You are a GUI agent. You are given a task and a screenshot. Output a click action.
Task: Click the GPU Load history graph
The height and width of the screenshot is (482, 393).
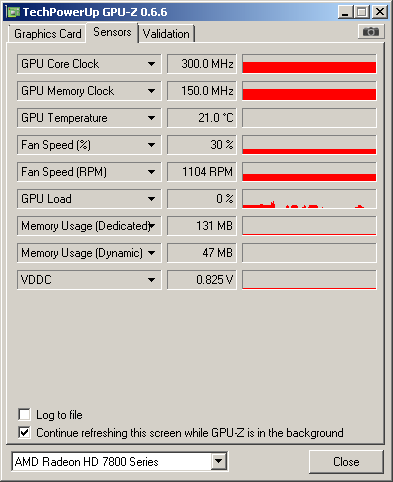pyautogui.click(x=309, y=199)
